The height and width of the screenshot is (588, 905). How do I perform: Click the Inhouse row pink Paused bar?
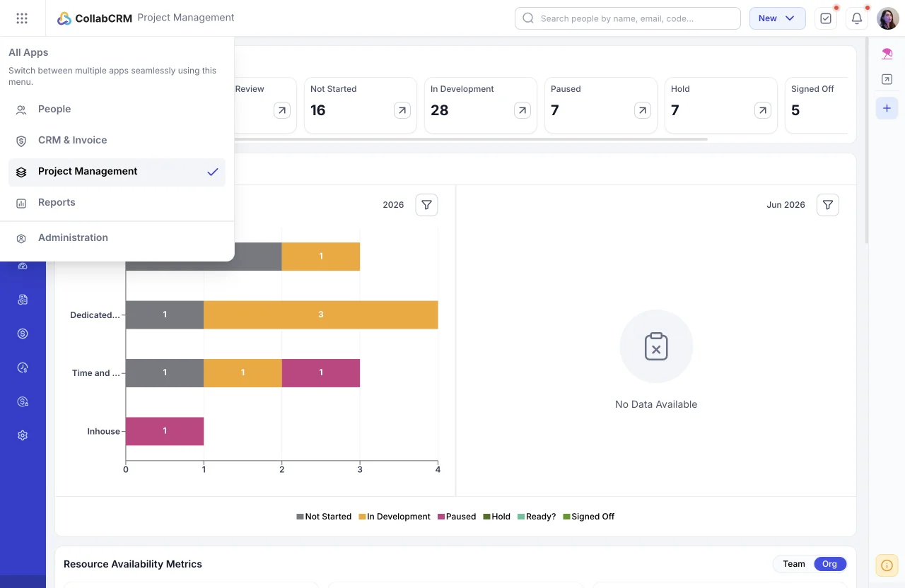point(165,431)
